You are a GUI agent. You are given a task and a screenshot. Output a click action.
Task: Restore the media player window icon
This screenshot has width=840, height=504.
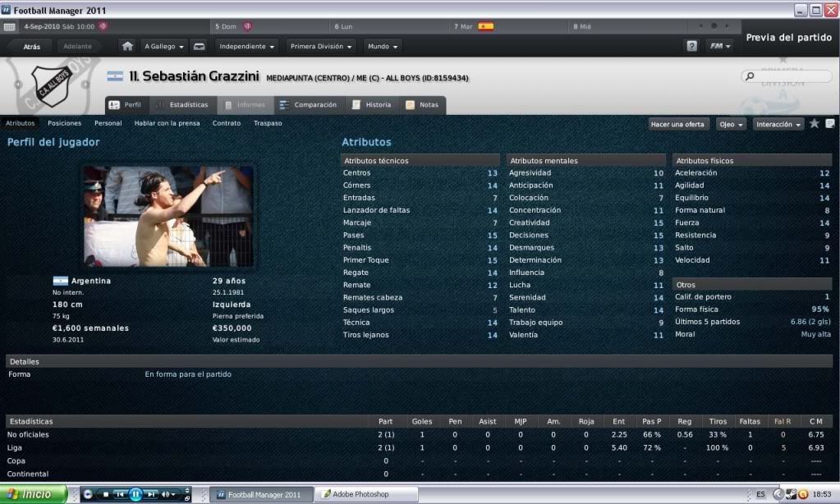[187, 498]
